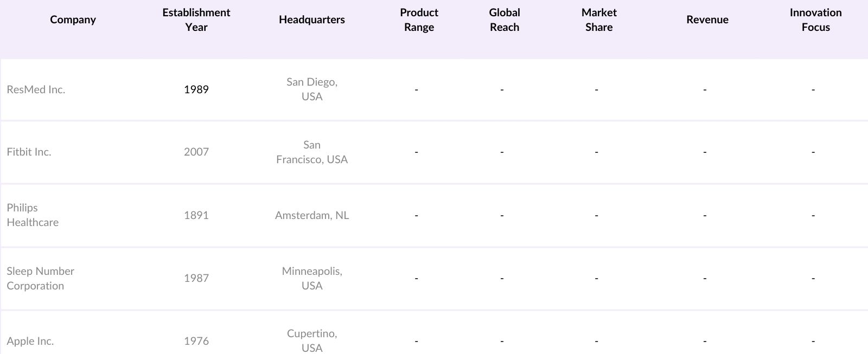Select the Apple Inc. company name
This screenshot has height=354, width=868.
point(30,341)
